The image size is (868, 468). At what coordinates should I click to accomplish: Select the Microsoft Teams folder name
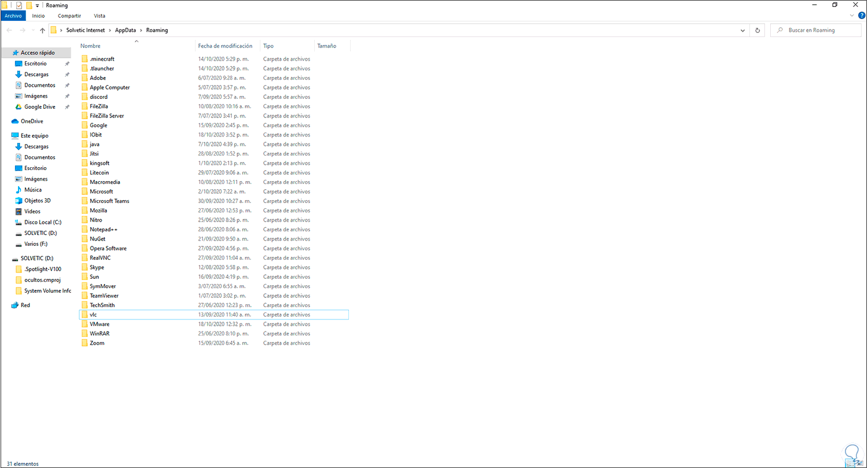tap(109, 201)
